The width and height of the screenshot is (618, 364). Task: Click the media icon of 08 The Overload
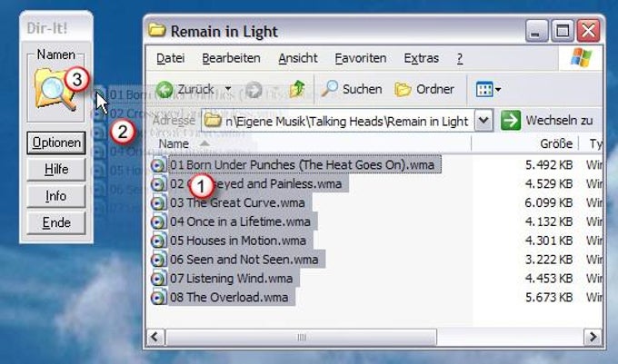point(158,298)
